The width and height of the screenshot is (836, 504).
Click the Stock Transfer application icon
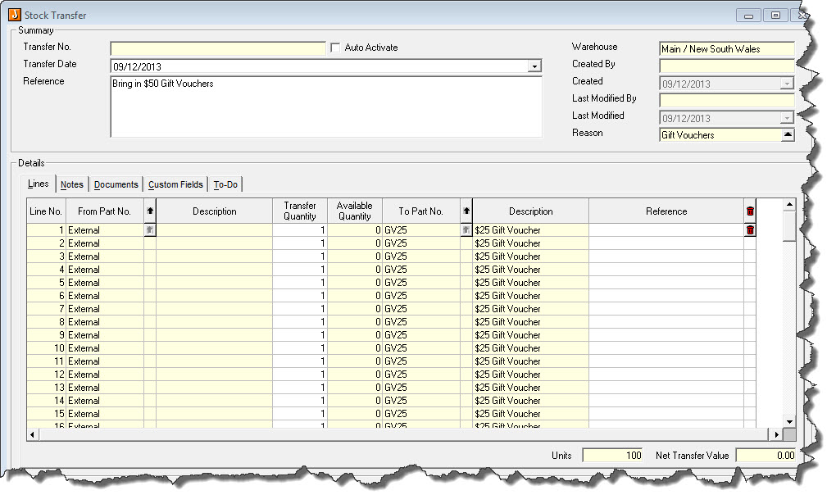15,15
